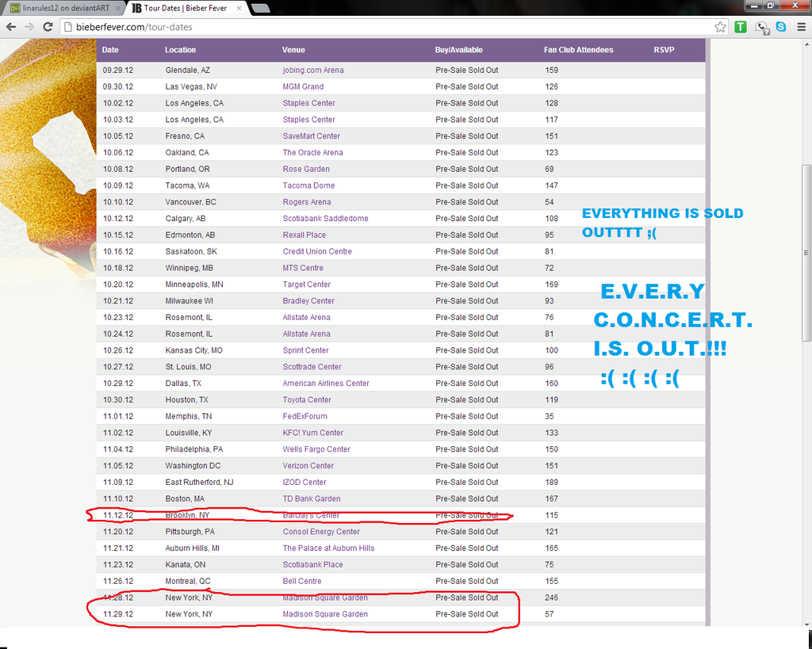Open the phone chat bubble extension
Image resolution: width=812 pixels, height=649 pixels.
tap(762, 28)
